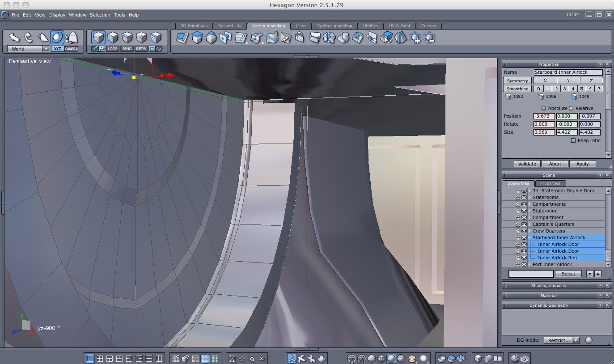
Task: Switch manipulator to CAMERA mode
Action: pyautogui.click(x=71, y=49)
